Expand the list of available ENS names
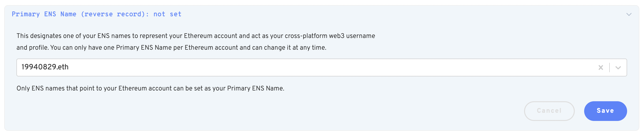Image resolution: width=644 pixels, height=135 pixels. pyautogui.click(x=618, y=68)
